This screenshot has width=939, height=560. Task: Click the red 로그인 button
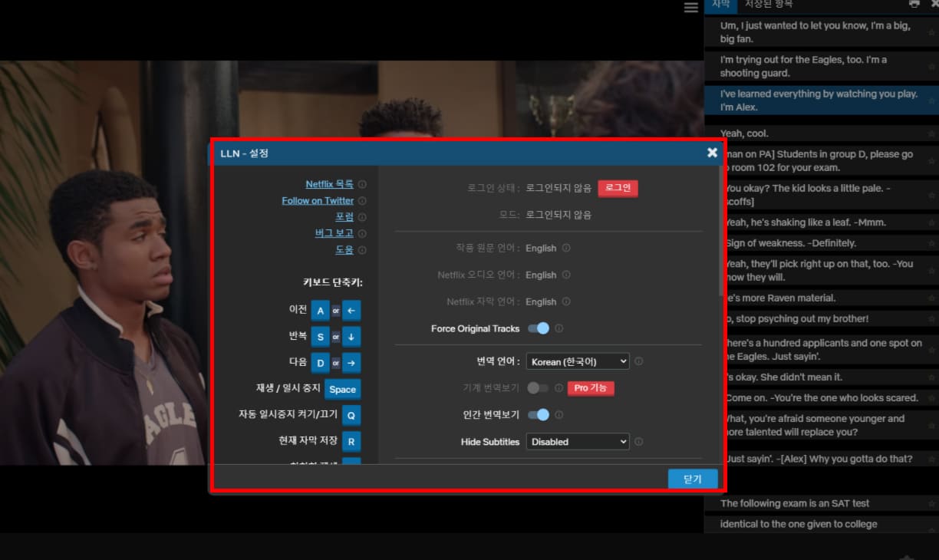pyautogui.click(x=618, y=188)
